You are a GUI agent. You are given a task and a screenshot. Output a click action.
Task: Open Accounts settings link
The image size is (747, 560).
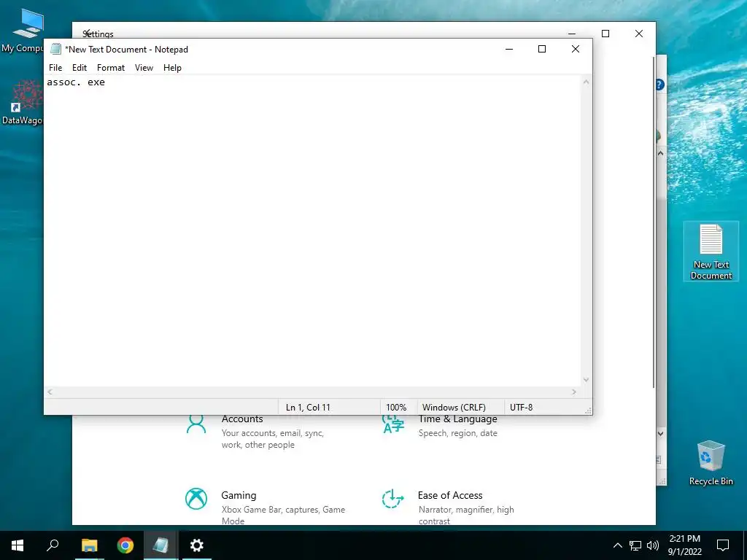coord(242,419)
